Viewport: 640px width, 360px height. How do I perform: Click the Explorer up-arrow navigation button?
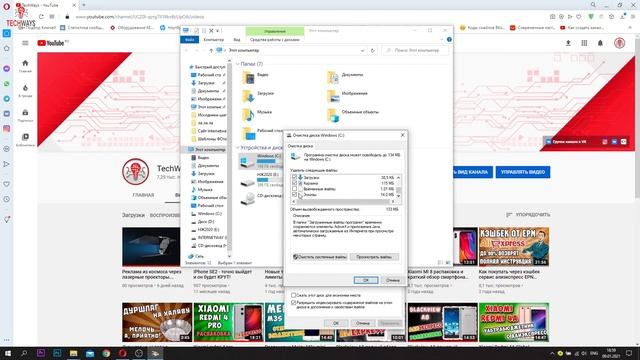211,50
